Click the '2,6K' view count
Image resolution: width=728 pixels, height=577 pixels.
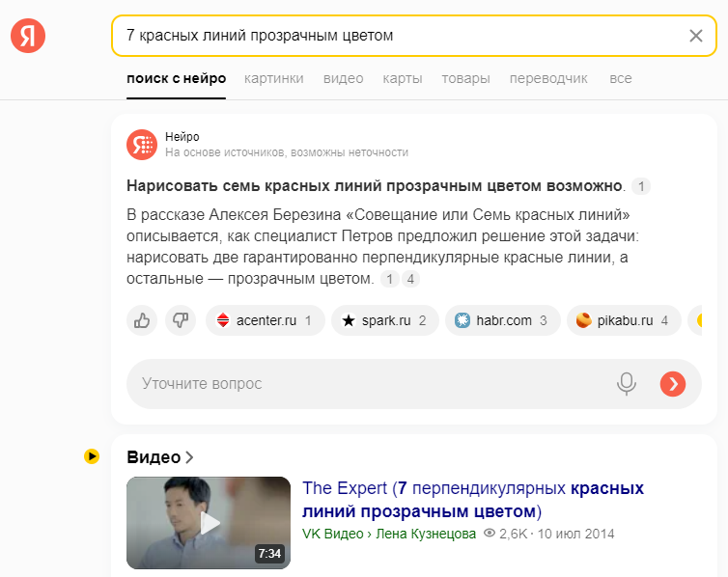point(513,534)
